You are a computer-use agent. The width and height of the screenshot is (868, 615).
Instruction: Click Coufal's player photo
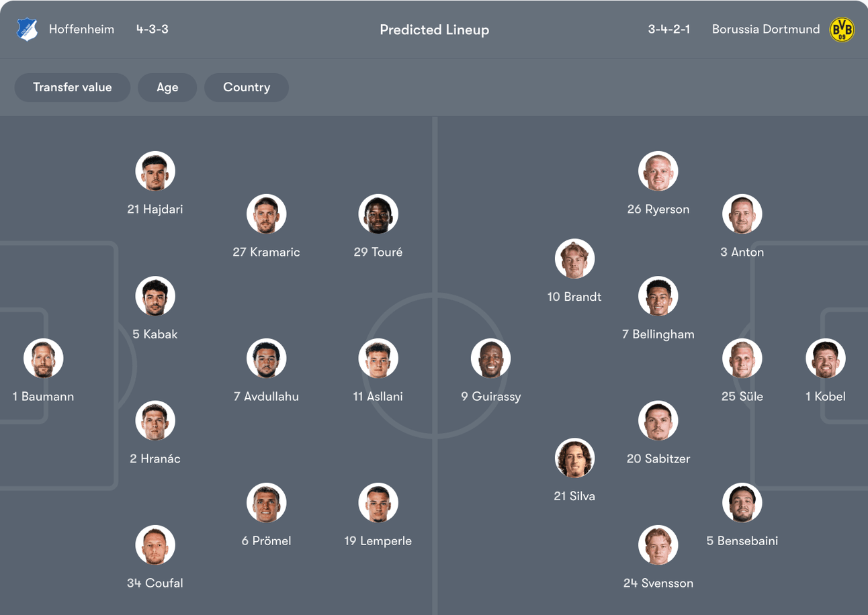pos(155,545)
